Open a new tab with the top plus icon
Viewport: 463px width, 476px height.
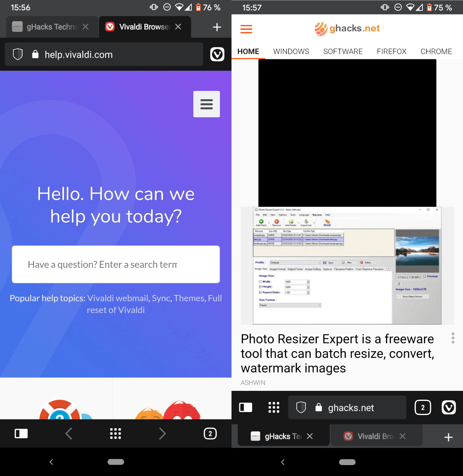tap(217, 27)
